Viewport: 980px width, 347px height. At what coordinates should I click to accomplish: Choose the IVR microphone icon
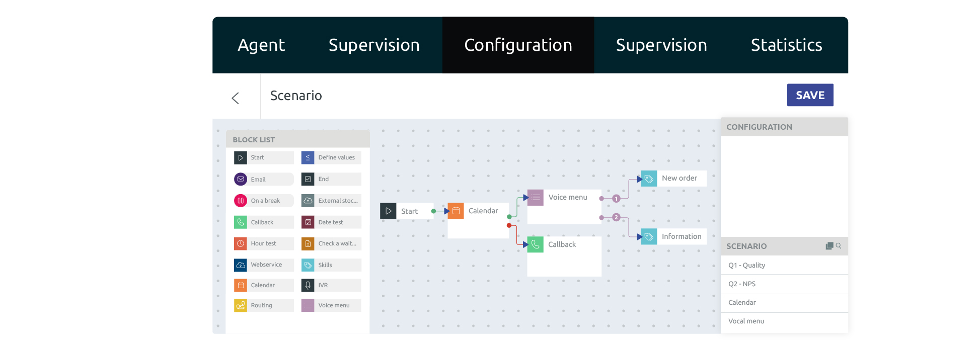pyautogui.click(x=308, y=285)
